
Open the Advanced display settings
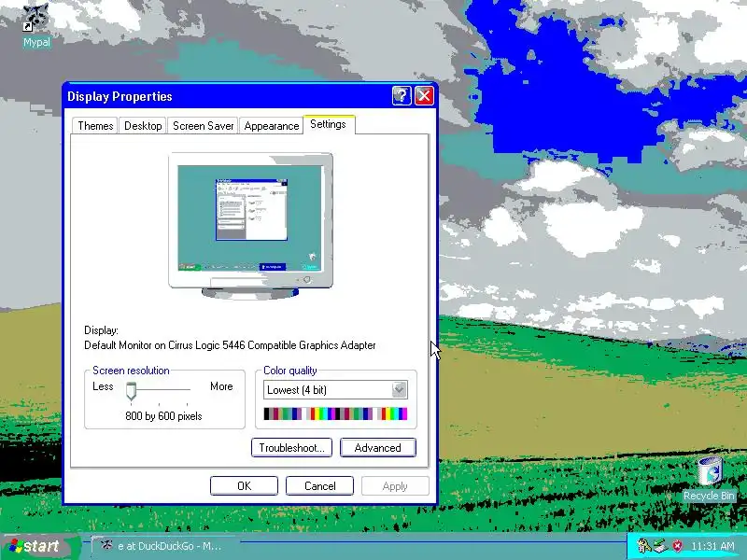(378, 448)
